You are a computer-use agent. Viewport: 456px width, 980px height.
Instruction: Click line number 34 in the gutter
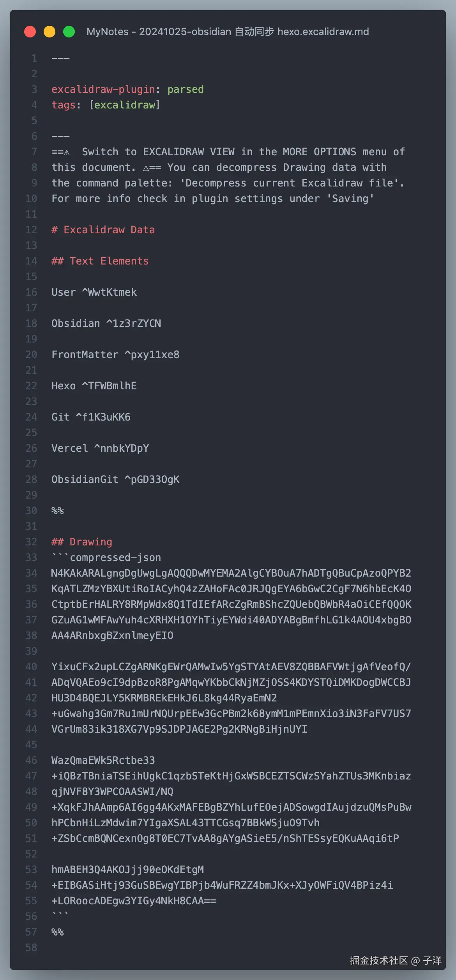tap(31, 573)
